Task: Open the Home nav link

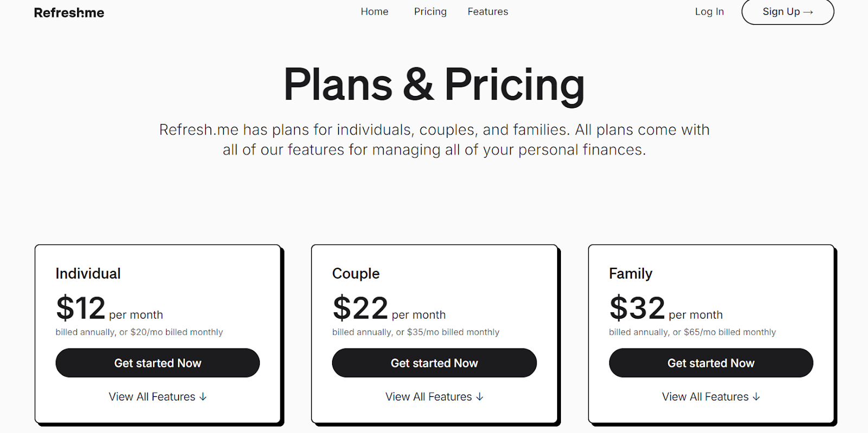Action: pyautogui.click(x=374, y=11)
